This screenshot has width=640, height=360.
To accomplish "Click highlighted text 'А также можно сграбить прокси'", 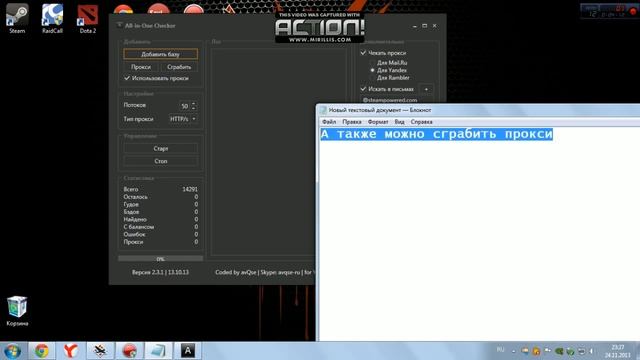I will point(436,134).
